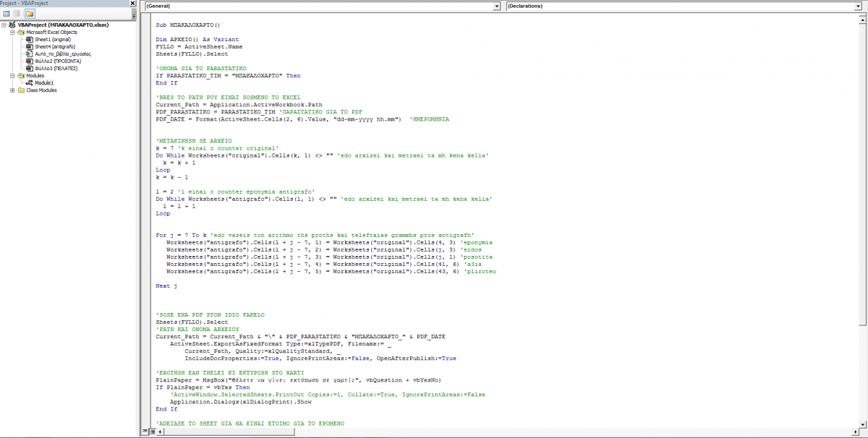Open the (General) object dropdown
Image resolution: width=868 pixels, height=438 pixels.
tap(496, 6)
